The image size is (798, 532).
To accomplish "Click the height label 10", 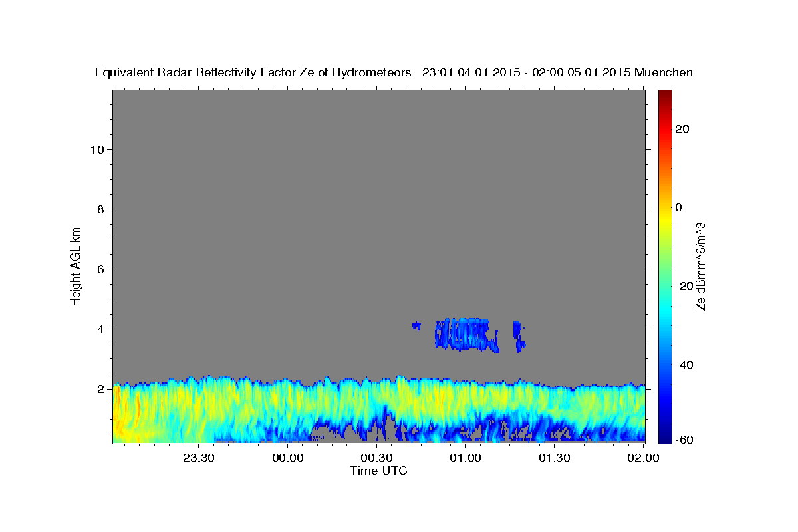I will [x=97, y=149].
